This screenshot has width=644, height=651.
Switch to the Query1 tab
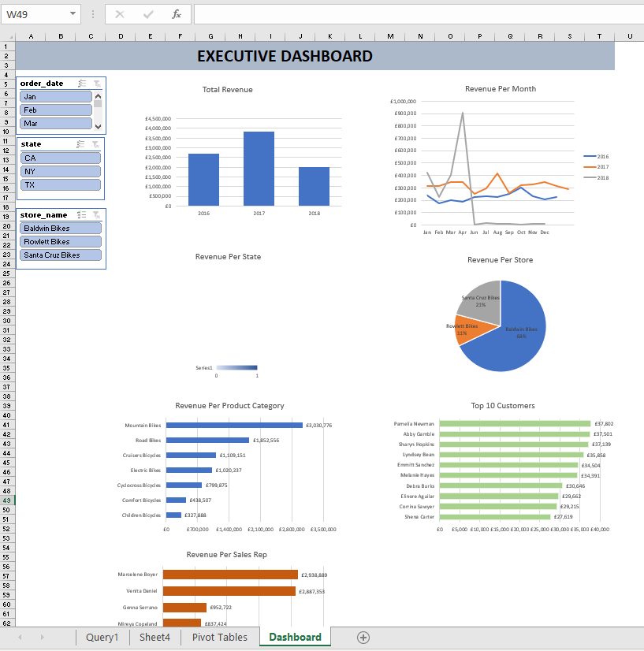coord(102,637)
